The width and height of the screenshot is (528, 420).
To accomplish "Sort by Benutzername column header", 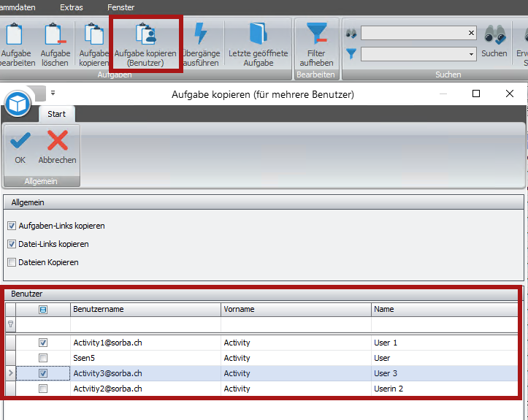I will point(145,309).
